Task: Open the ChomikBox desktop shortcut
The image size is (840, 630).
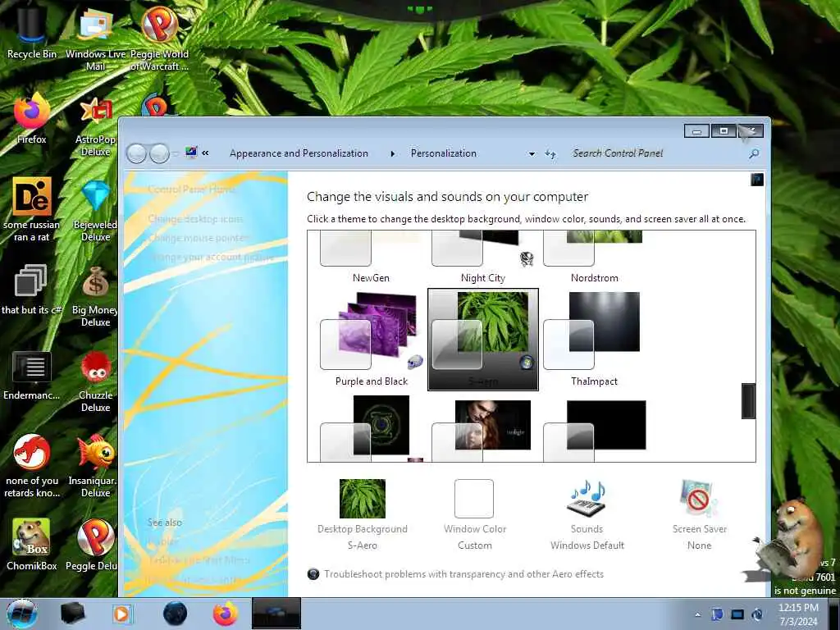Action: tap(32, 545)
